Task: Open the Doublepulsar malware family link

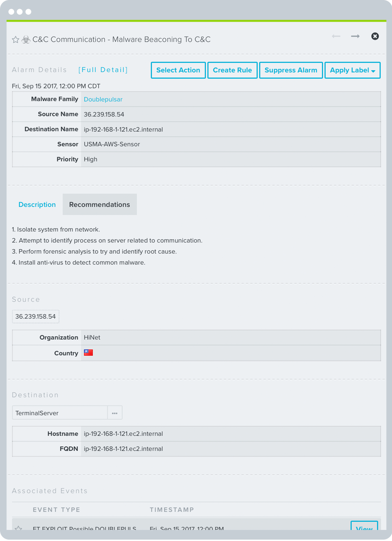Action: pos(103,99)
